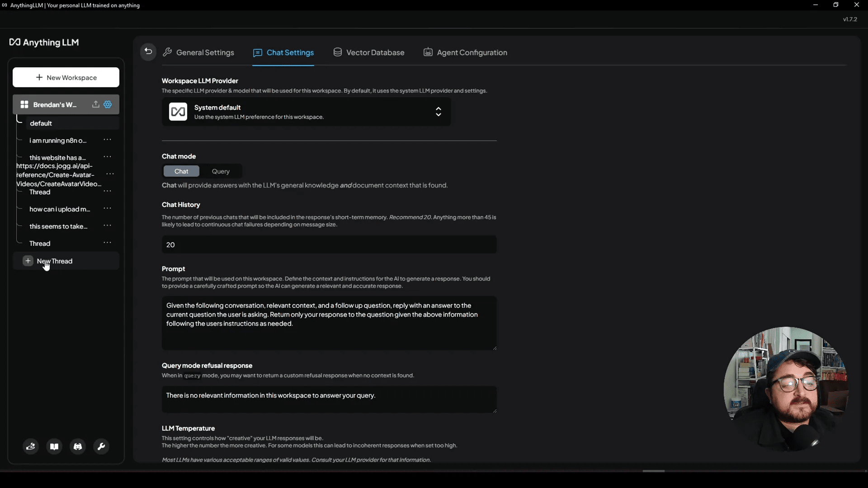Open thread 'this website has a...'
Viewport: 868px width, 488px height.
(x=57, y=158)
